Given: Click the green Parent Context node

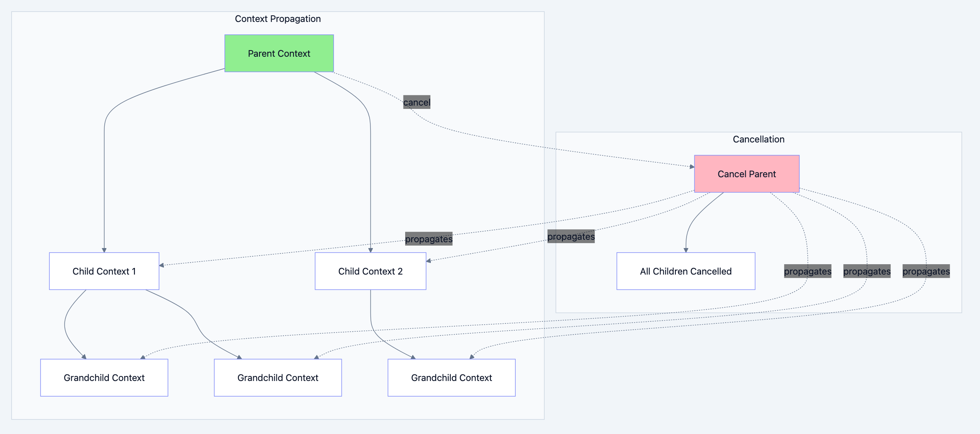Looking at the screenshot, I should point(279,53).
